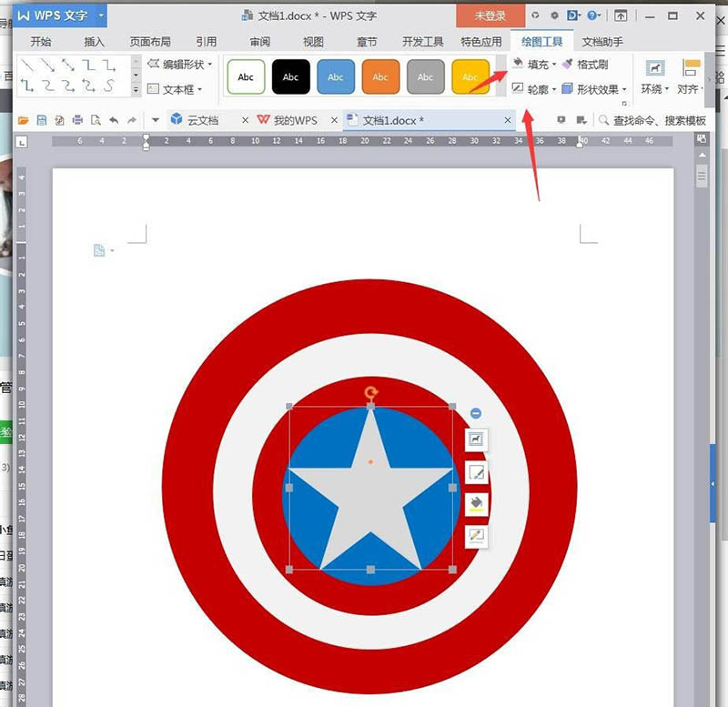Apply the orange Abc shape style swatch
Screen dimensions: 728x707
380,77
